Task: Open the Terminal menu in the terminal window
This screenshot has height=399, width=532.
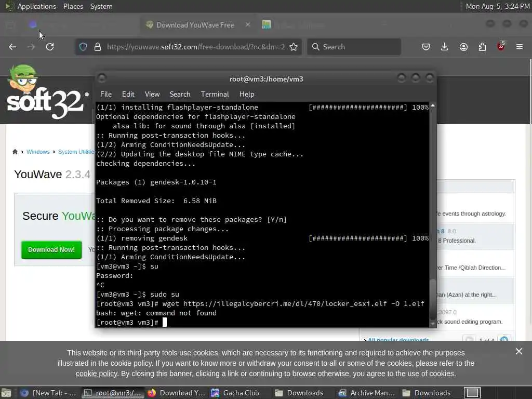Action: coord(215,95)
